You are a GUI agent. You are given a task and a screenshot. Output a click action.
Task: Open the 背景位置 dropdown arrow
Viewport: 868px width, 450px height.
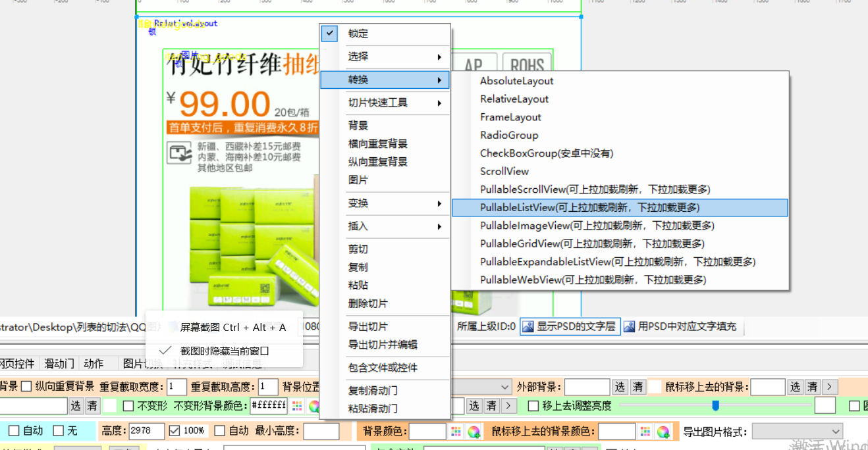point(505,387)
